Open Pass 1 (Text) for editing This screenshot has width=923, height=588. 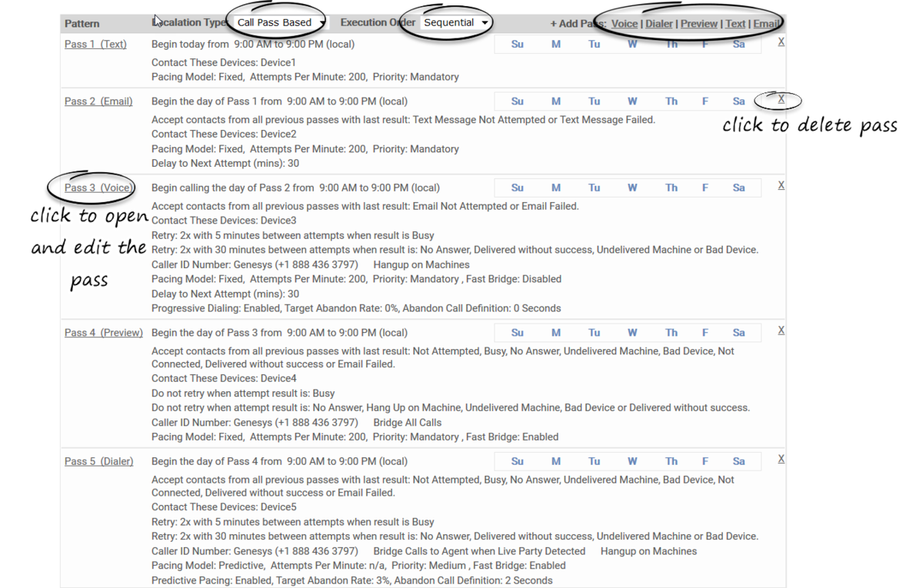[95, 44]
